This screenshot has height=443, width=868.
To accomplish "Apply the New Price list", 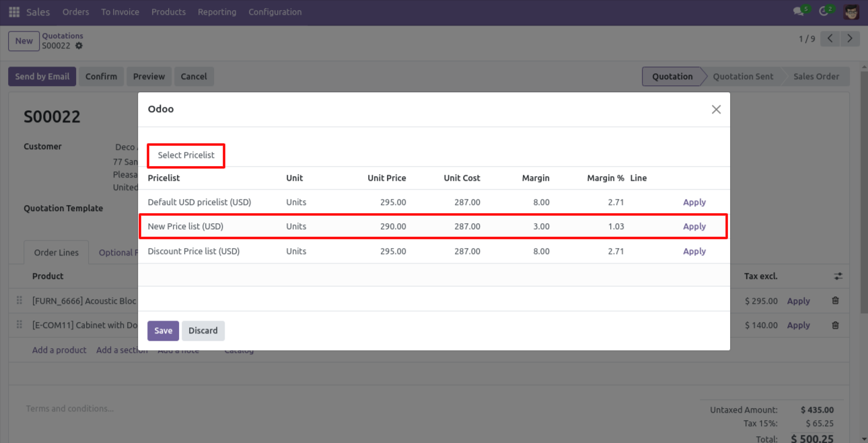I will click(x=694, y=227).
